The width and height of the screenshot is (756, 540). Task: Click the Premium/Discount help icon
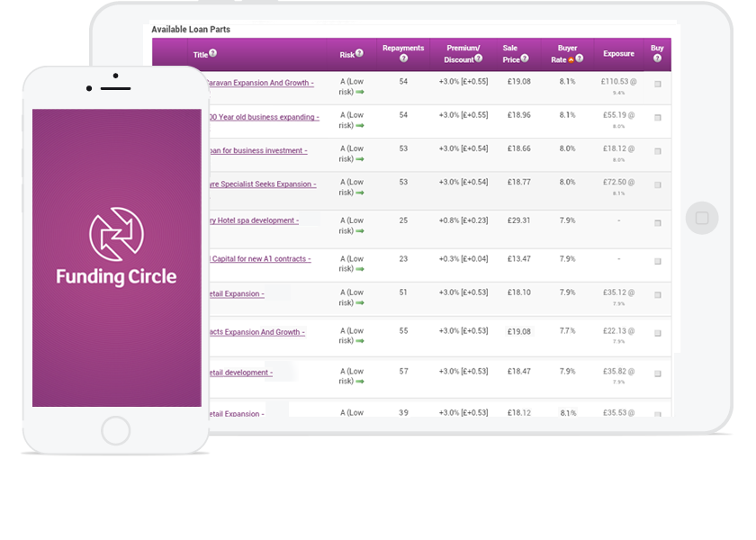(478, 58)
